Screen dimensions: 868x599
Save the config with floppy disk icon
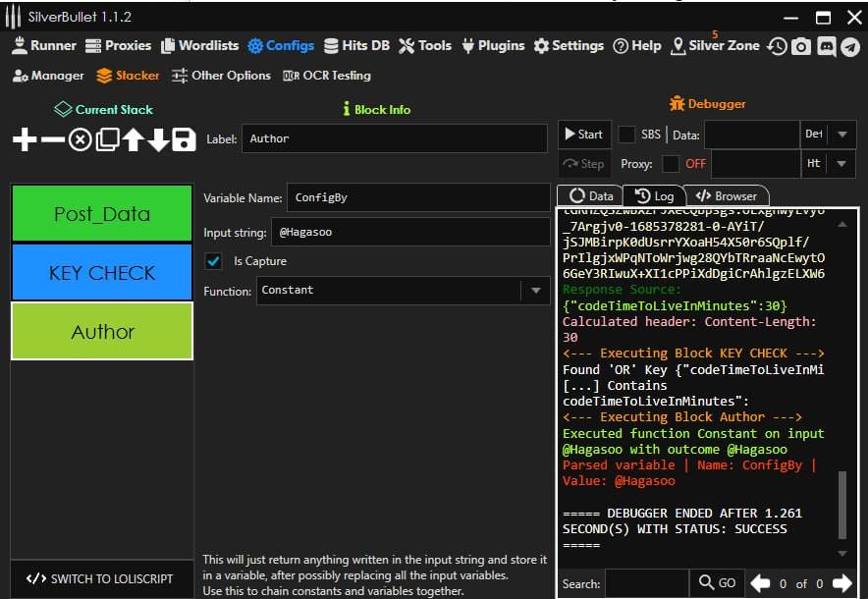click(x=184, y=140)
